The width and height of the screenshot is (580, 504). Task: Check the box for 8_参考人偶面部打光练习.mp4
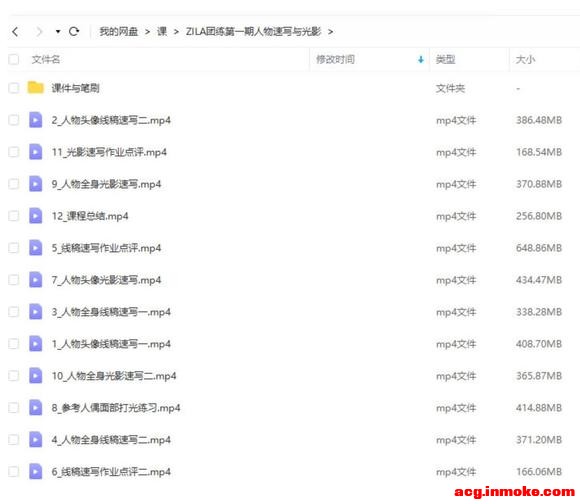(14, 407)
